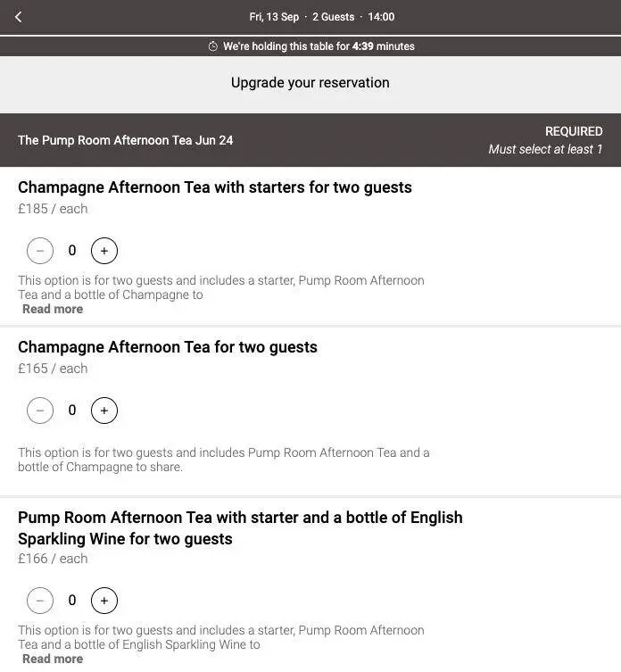This screenshot has height=672, width=621.
Task: Increase quantity of £185 Champagne Tea with starters
Action: point(104,251)
